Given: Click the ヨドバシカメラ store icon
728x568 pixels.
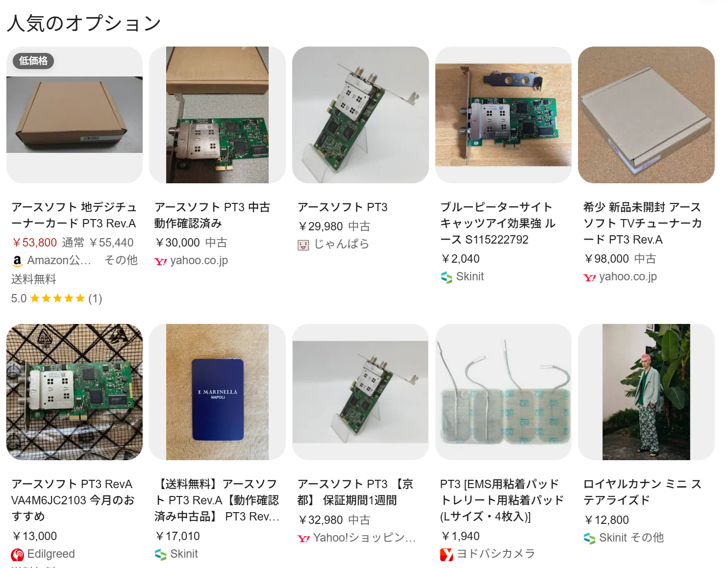Looking at the screenshot, I should 446,554.
